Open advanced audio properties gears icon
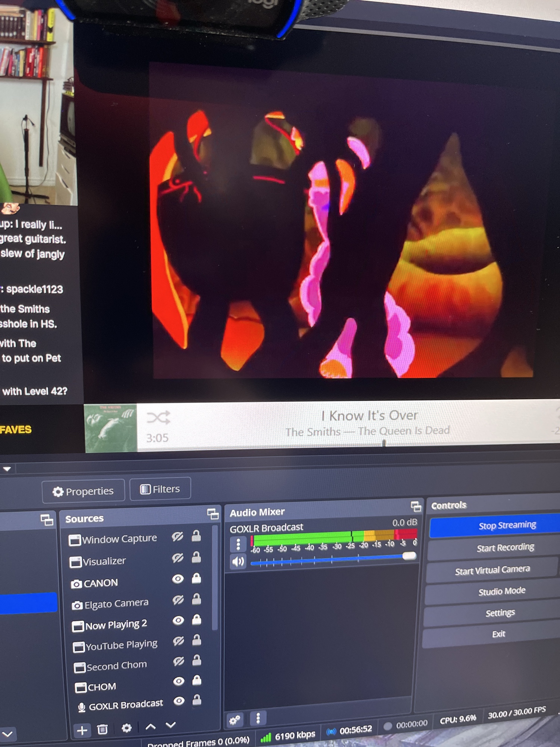The height and width of the screenshot is (747, 560). pos(235,720)
